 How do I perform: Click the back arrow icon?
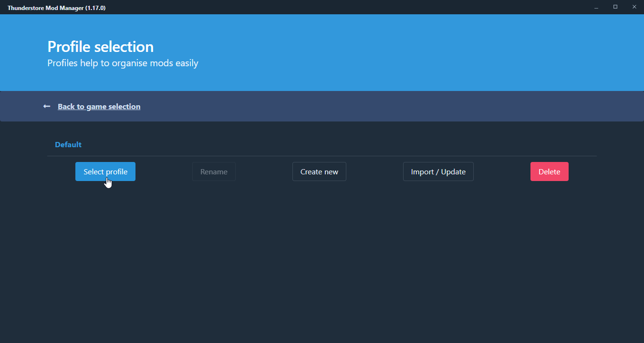47,106
